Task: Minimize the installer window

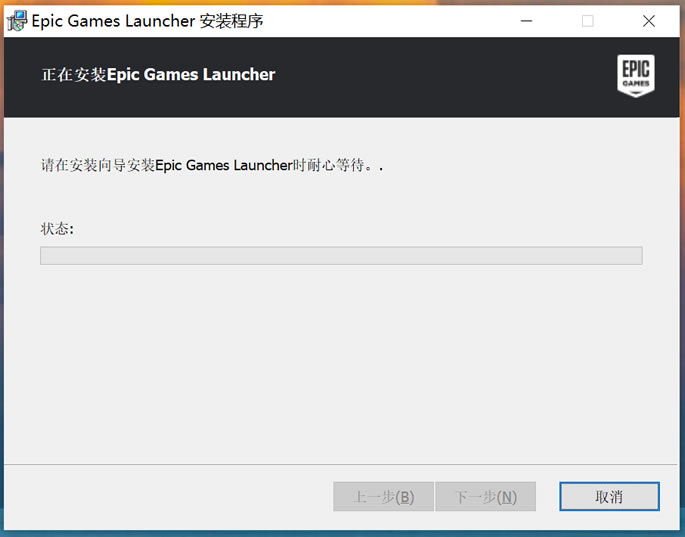Action: [x=526, y=21]
